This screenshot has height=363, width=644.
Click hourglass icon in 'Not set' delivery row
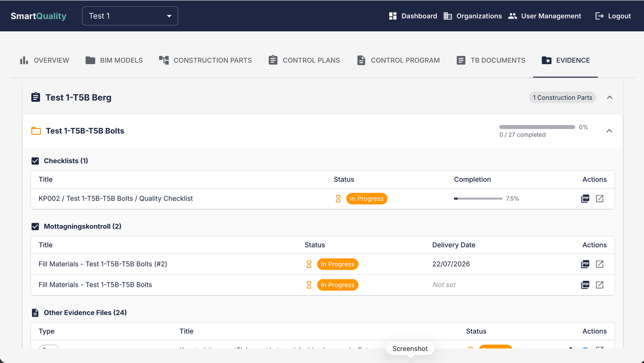(x=309, y=285)
